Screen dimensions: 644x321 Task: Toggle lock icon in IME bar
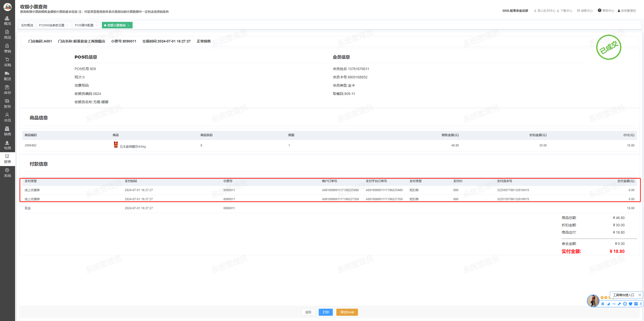click(x=641, y=304)
